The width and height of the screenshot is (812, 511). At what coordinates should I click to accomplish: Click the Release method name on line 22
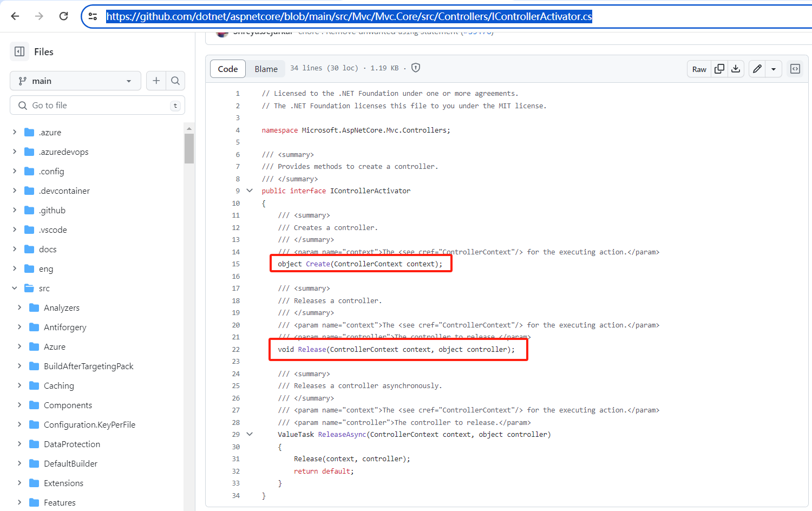coord(312,349)
